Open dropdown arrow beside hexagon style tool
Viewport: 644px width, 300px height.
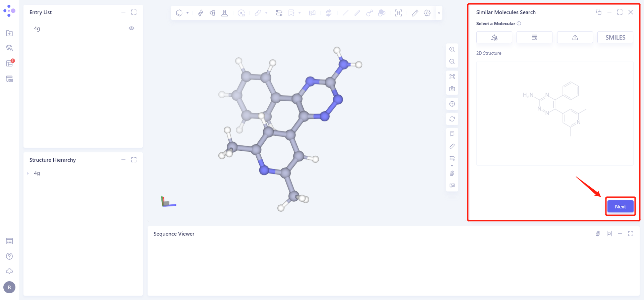pyautogui.click(x=187, y=13)
